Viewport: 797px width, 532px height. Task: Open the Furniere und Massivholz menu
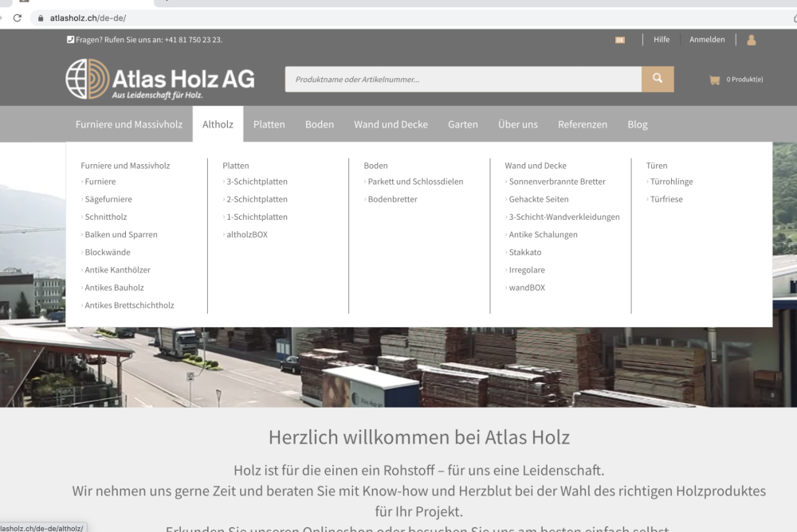[x=129, y=124]
